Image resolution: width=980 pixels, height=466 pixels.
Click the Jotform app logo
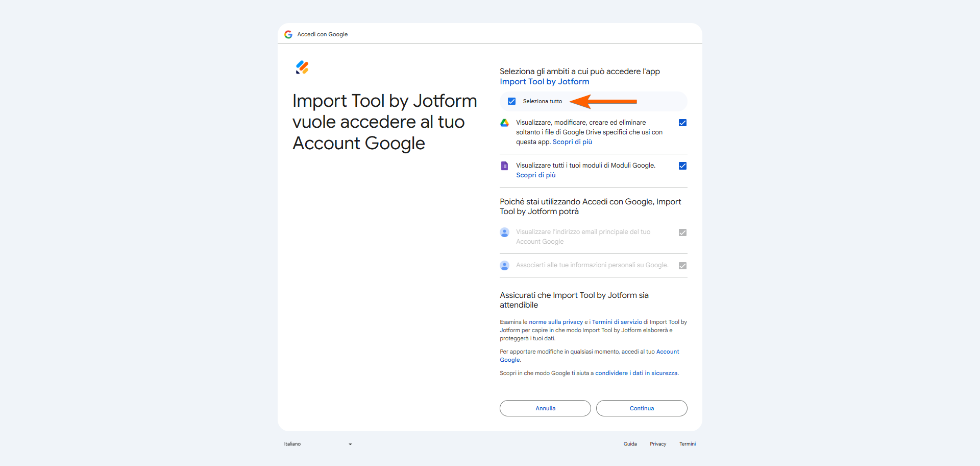pyautogui.click(x=302, y=67)
